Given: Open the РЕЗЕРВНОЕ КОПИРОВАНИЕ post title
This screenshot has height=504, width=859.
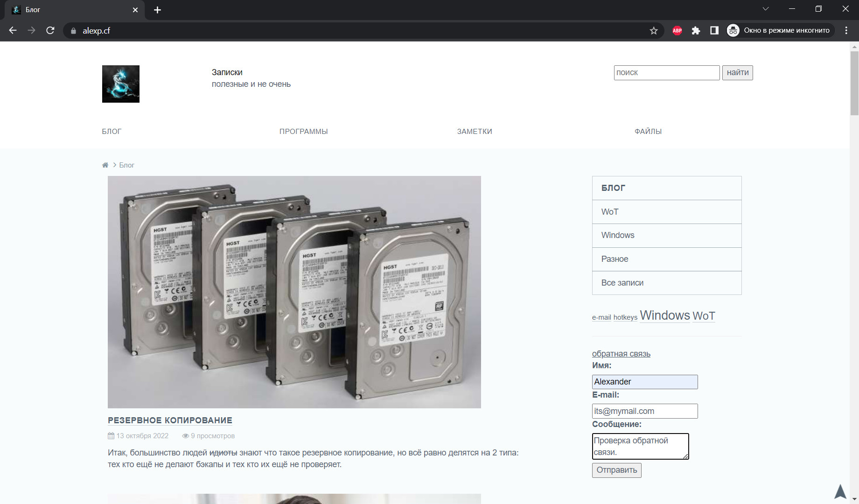Looking at the screenshot, I should click(x=170, y=420).
